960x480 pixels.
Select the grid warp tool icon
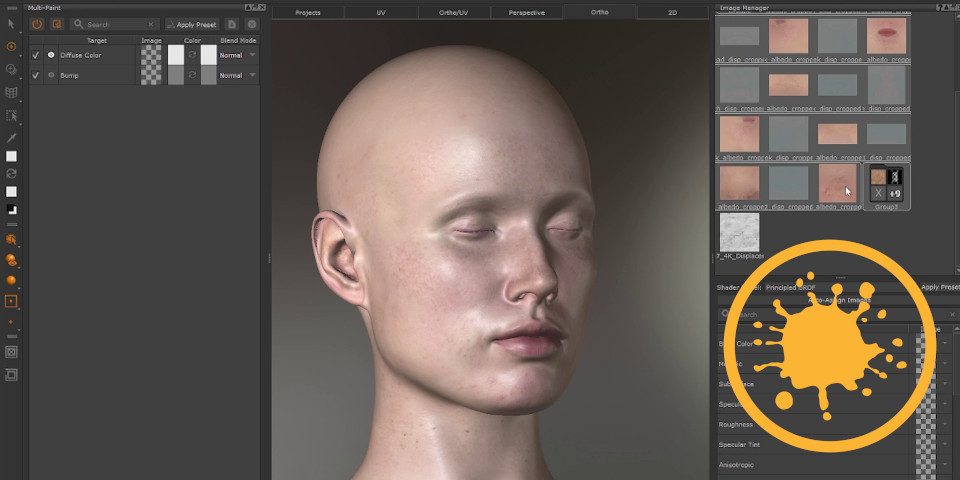coord(11,92)
